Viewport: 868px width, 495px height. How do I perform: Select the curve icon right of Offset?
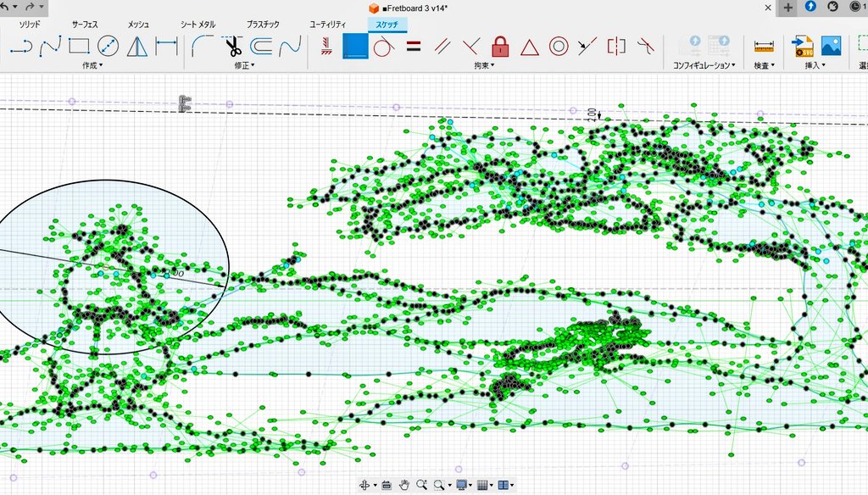[290, 47]
